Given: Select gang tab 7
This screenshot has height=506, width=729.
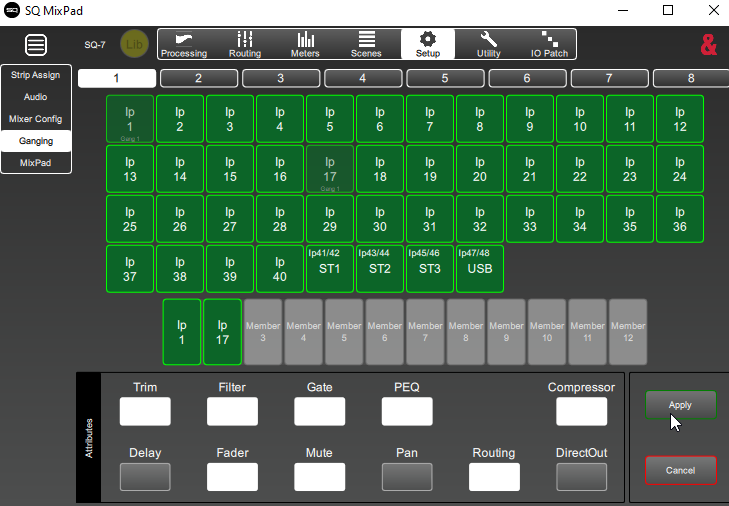Looking at the screenshot, I should [610, 78].
